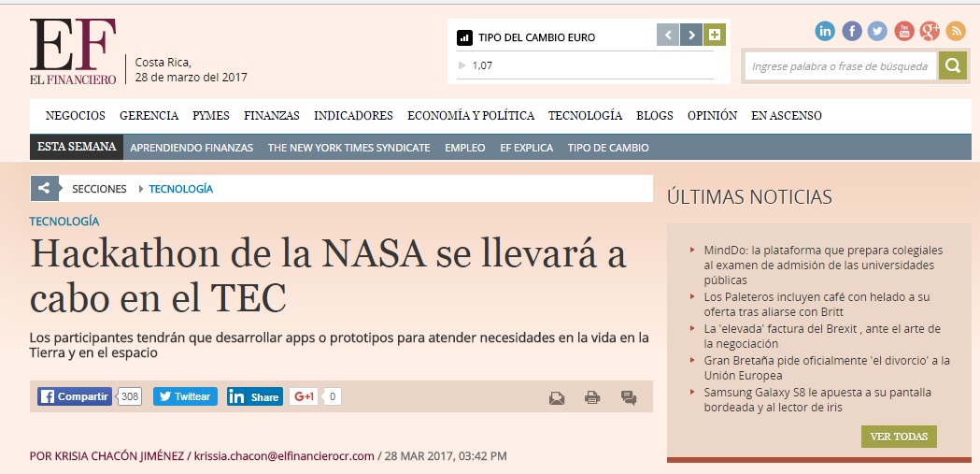Send article by email icon
The image size is (980, 474).
coord(557,397)
